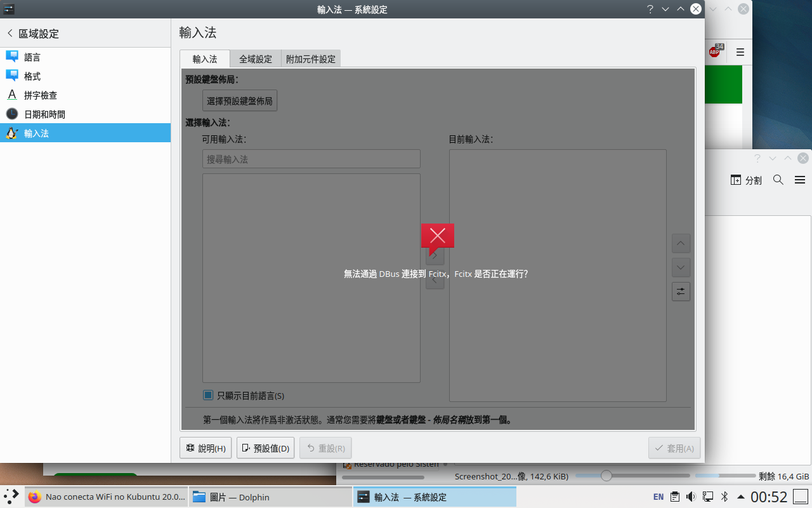This screenshot has width=812, height=508.
Task: Click 輸入法 — 系統設定 task in taskbar
Action: pos(435,497)
